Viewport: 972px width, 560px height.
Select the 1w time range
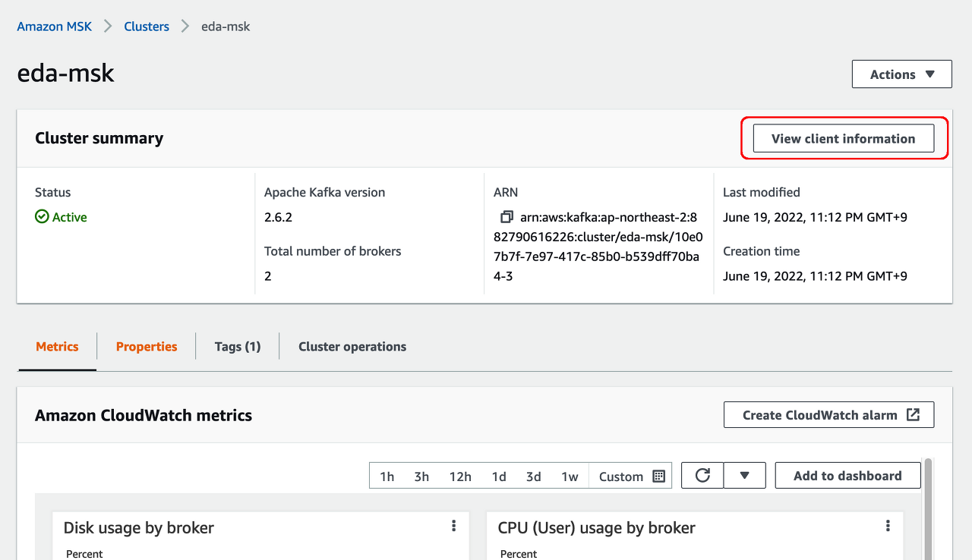(570, 477)
